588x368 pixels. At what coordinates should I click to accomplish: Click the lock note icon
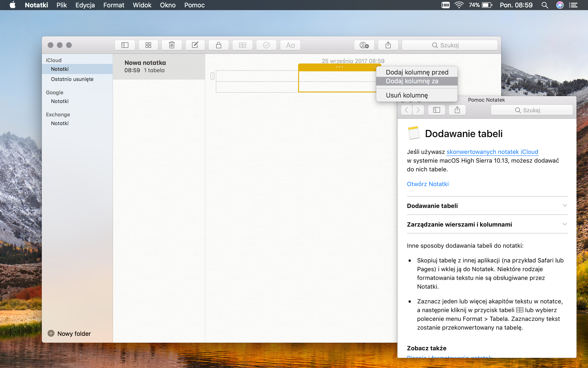click(218, 45)
